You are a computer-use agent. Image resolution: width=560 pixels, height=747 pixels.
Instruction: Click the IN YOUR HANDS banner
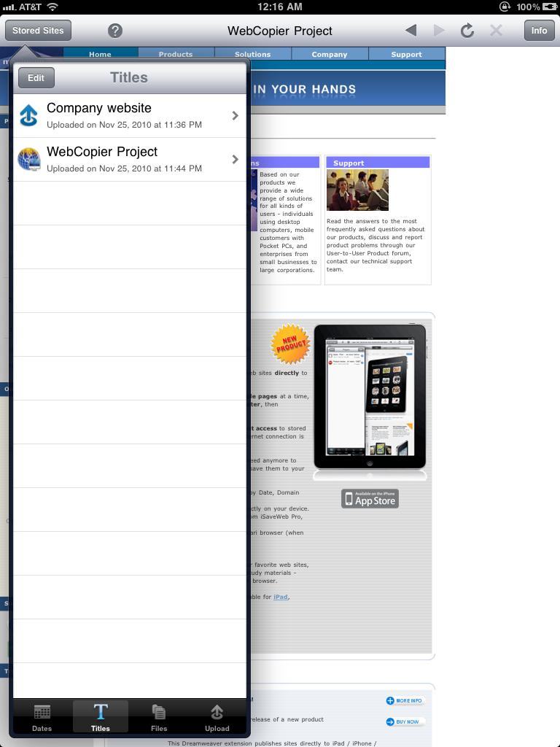pos(305,90)
